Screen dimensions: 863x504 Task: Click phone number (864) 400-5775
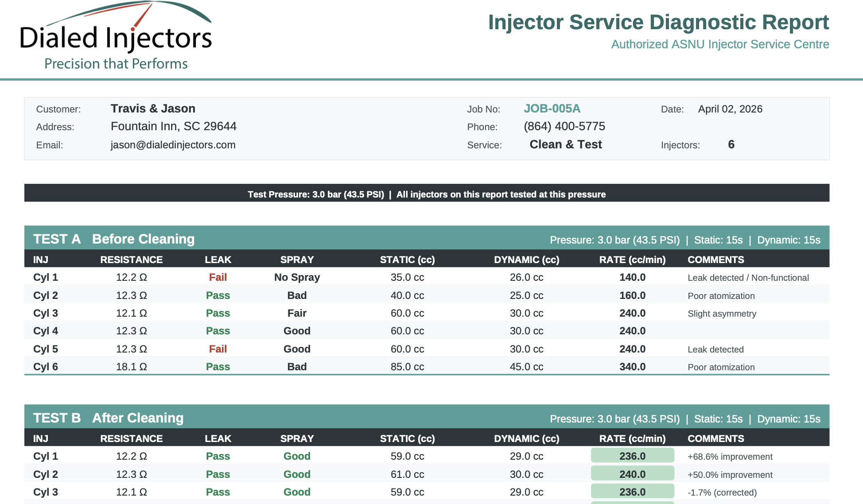(564, 126)
